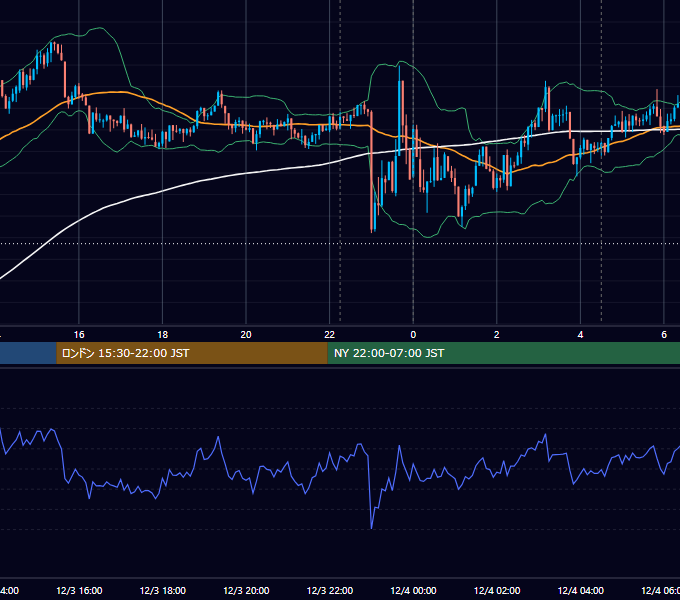
Task: Click the blue session bar before ロンドン
Action: pos(28,353)
